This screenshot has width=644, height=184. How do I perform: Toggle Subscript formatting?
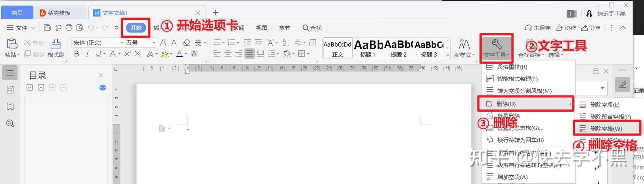[x=138, y=54]
